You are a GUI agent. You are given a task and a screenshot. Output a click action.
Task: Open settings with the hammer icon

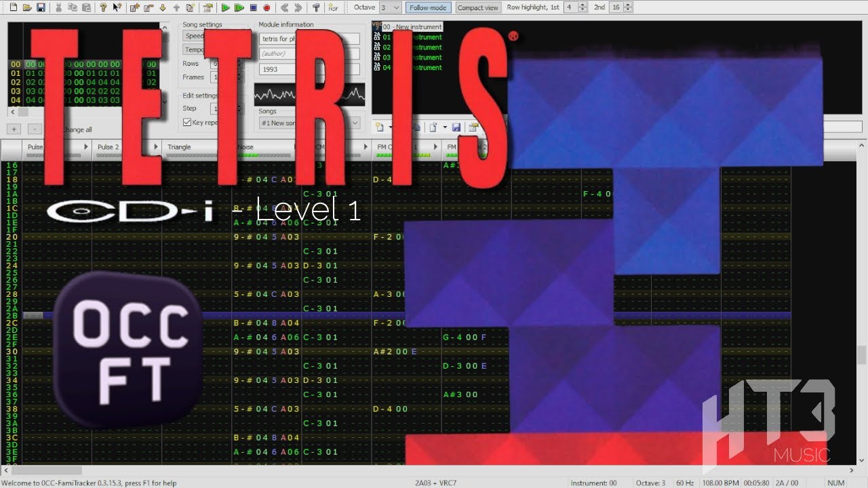tap(316, 7)
